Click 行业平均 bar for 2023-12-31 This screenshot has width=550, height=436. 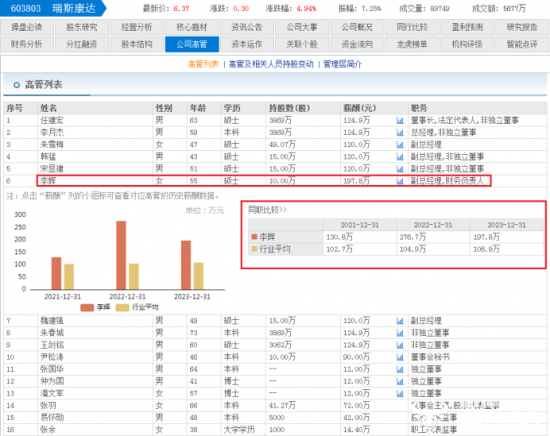[199, 276]
